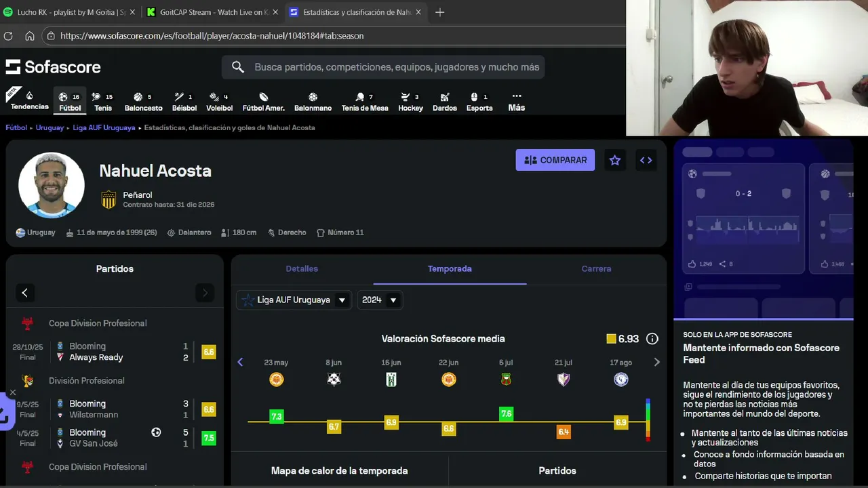Open the Baloncesto sport icon

pyautogui.click(x=143, y=101)
